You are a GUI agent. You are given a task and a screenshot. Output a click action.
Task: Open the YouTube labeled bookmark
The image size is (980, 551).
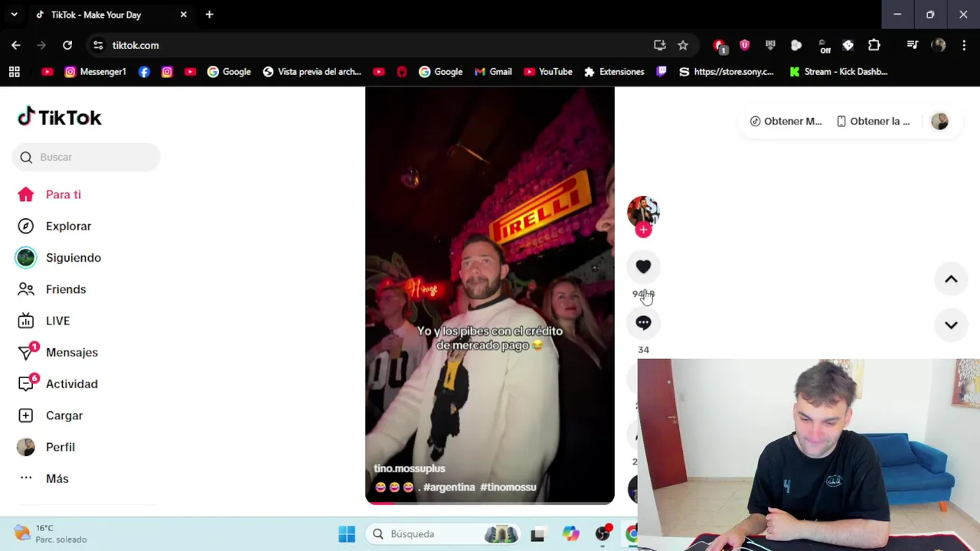click(x=548, y=72)
